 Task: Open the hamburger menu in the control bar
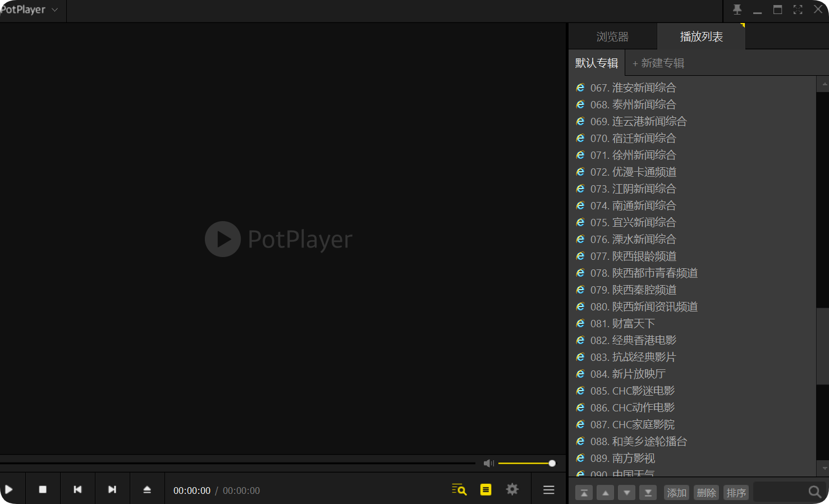pyautogui.click(x=549, y=489)
